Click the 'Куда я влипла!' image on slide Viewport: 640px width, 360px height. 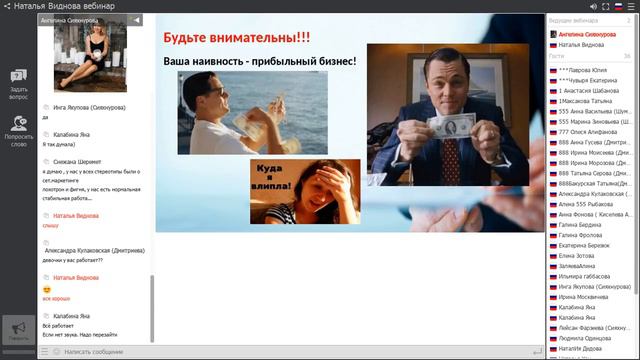(305, 191)
